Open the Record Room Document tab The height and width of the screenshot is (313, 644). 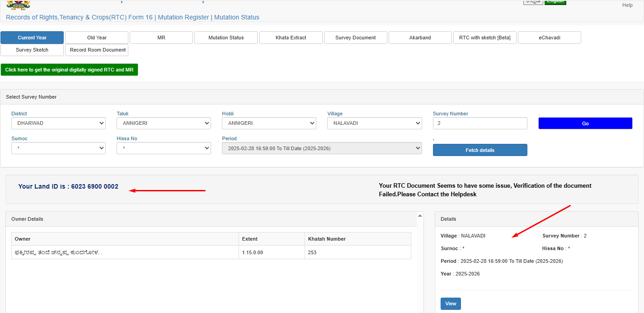click(x=97, y=50)
